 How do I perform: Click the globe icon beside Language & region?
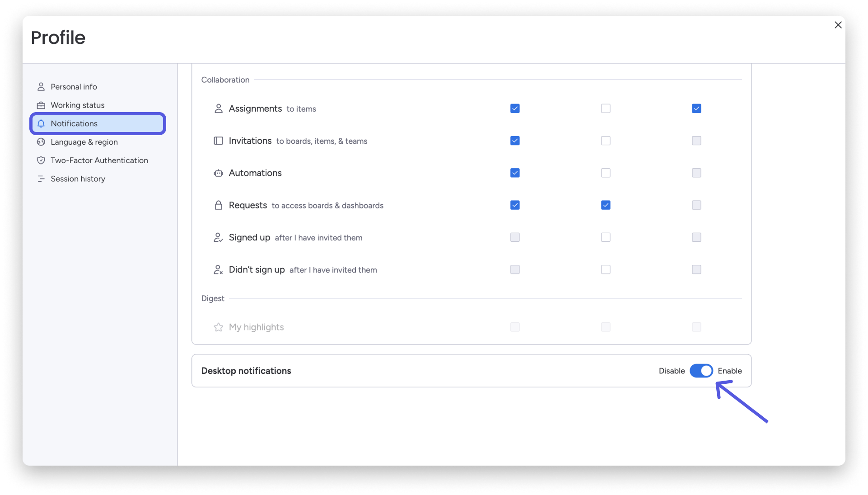tap(41, 142)
